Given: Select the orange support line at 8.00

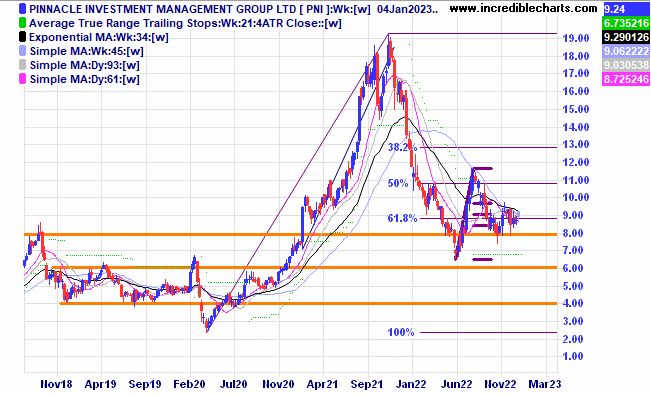Looking at the screenshot, I should pos(291,235).
